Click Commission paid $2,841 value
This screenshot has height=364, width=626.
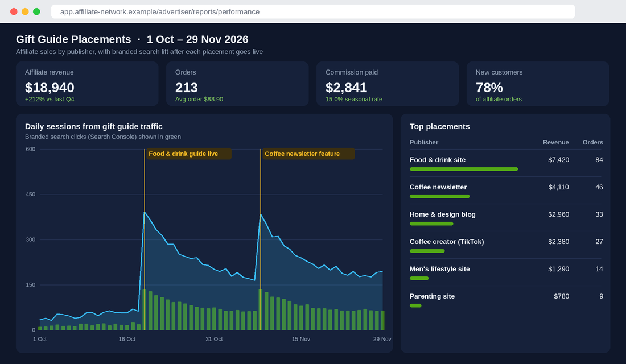(x=346, y=88)
